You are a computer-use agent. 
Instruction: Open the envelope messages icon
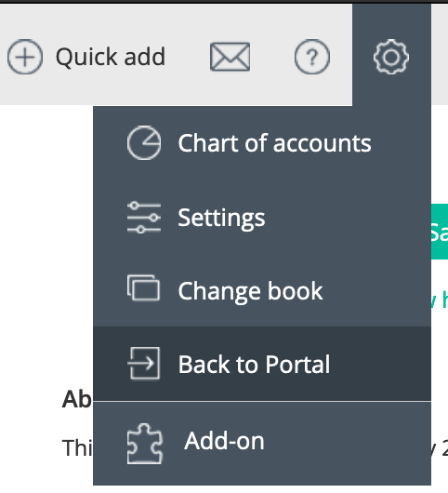point(230,57)
